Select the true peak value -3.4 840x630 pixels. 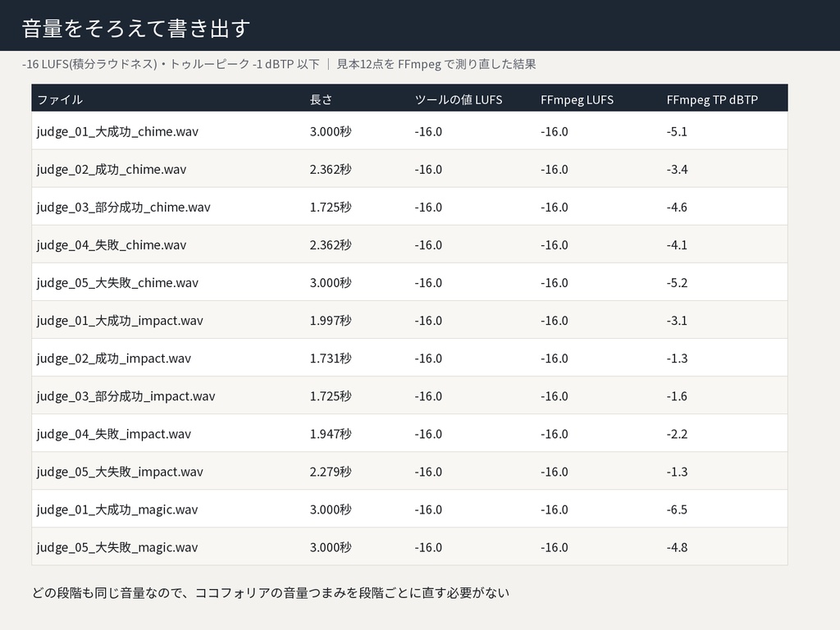click(x=677, y=170)
